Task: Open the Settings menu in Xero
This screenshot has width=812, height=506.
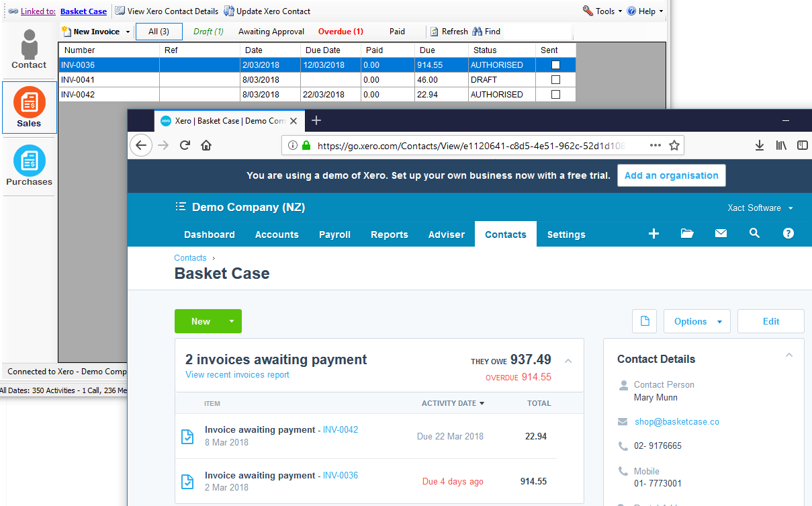Action: point(566,235)
